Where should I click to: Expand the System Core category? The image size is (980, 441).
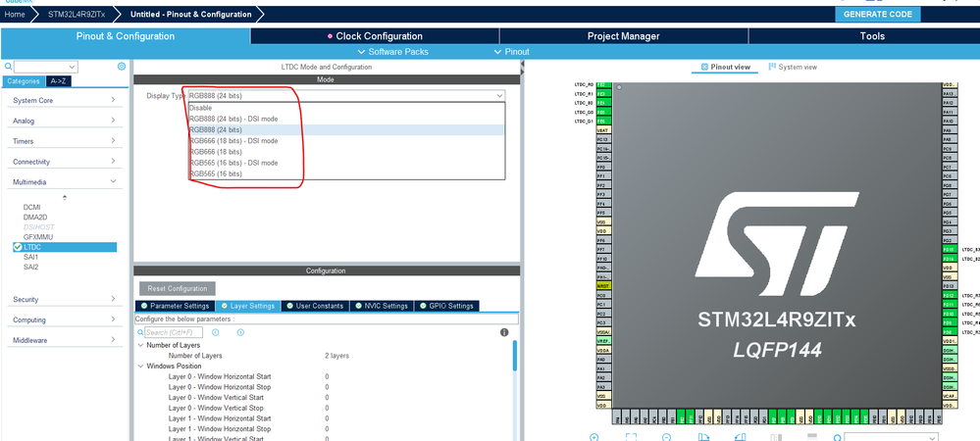coord(65,100)
